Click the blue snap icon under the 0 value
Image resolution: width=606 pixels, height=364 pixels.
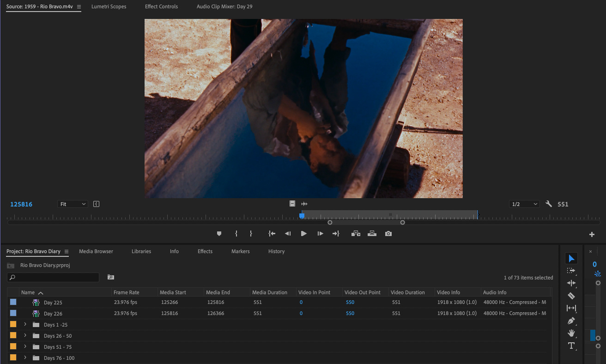tap(598, 273)
